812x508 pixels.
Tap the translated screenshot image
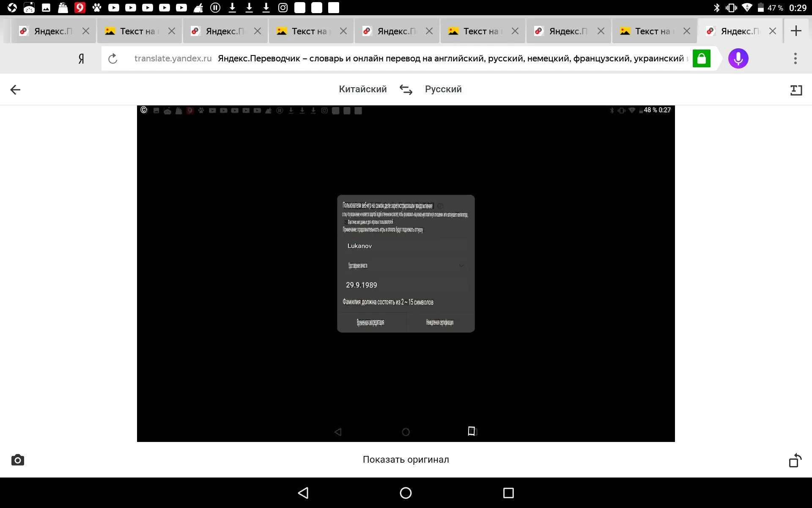click(406, 273)
